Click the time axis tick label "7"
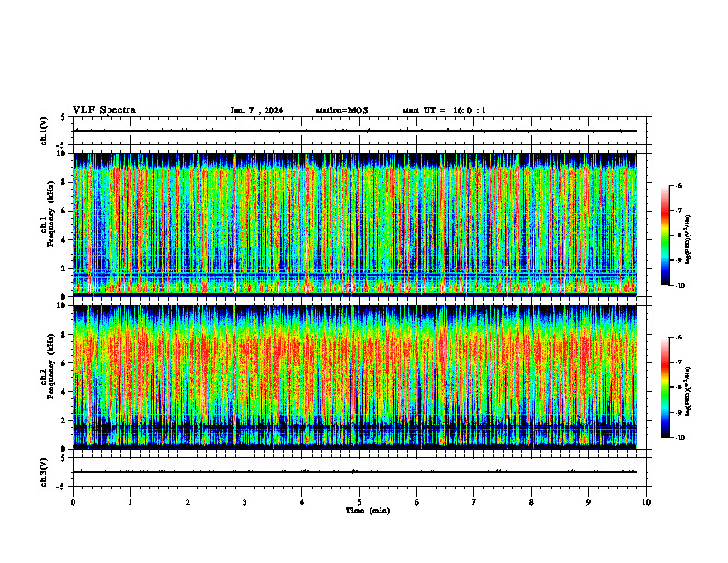The image size is (728, 563). [474, 502]
